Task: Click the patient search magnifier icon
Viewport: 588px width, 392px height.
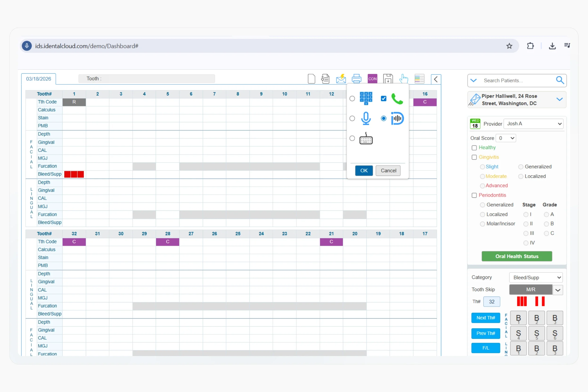Action: pos(560,80)
